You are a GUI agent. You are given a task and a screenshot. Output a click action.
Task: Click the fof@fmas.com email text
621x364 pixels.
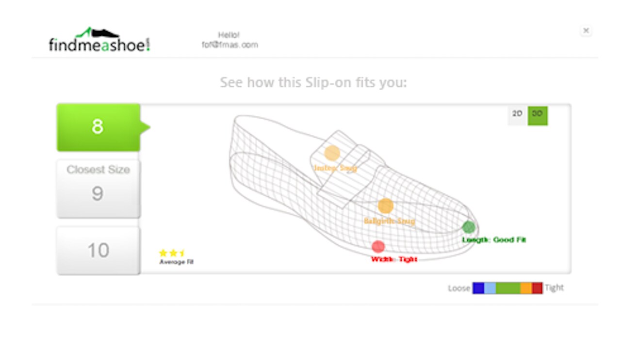click(230, 45)
